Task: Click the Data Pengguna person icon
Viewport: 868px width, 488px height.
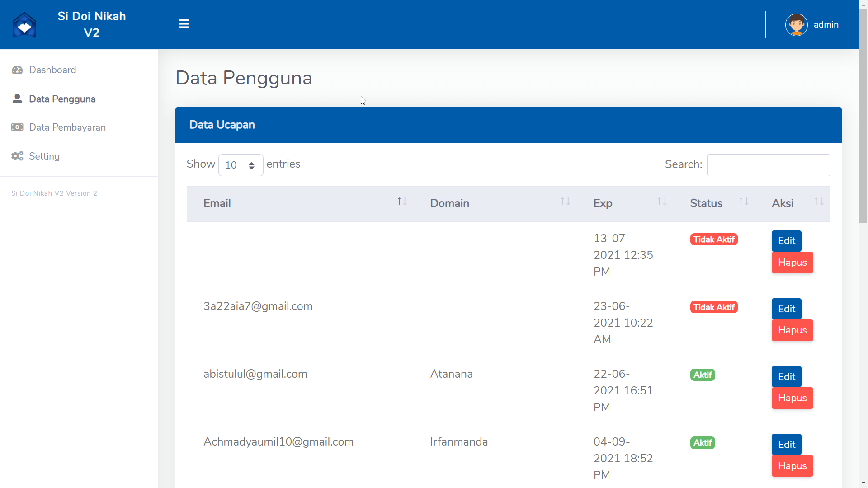Action: pyautogui.click(x=17, y=99)
